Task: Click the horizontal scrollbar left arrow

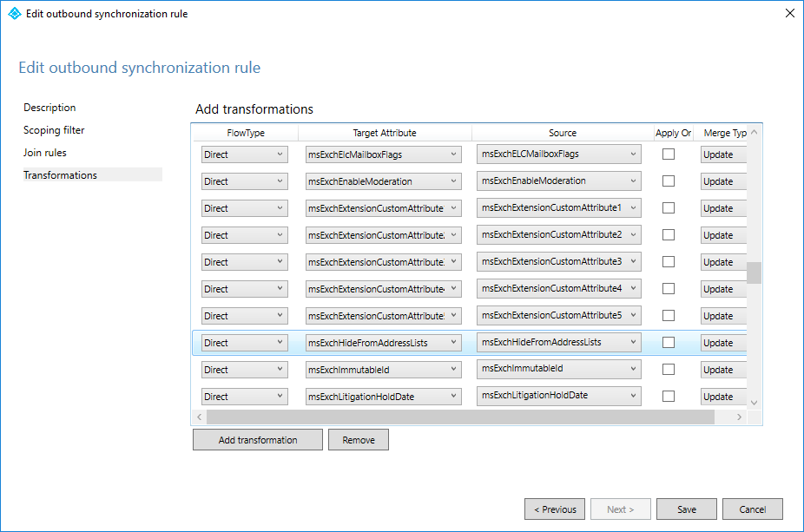Action: [200, 417]
